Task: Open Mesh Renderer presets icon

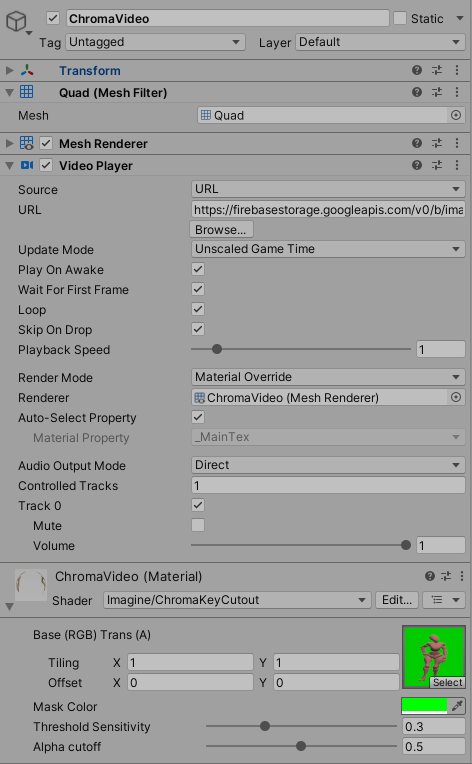Action: click(437, 143)
